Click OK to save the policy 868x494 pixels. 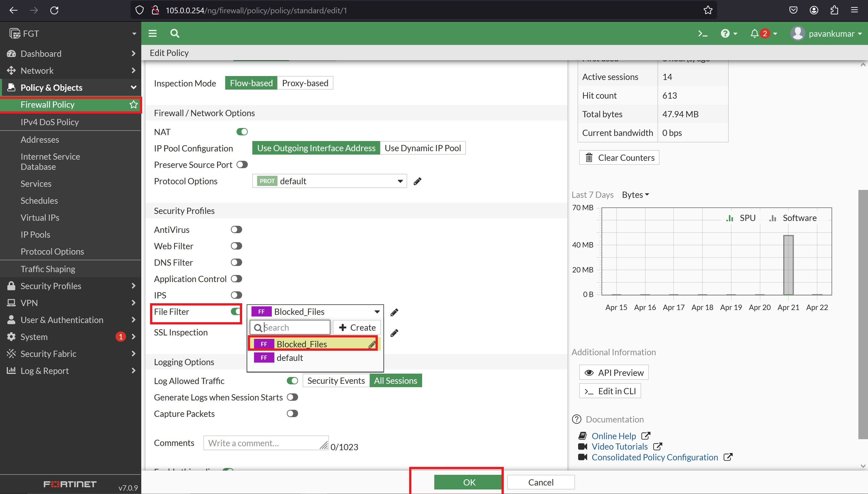point(468,482)
